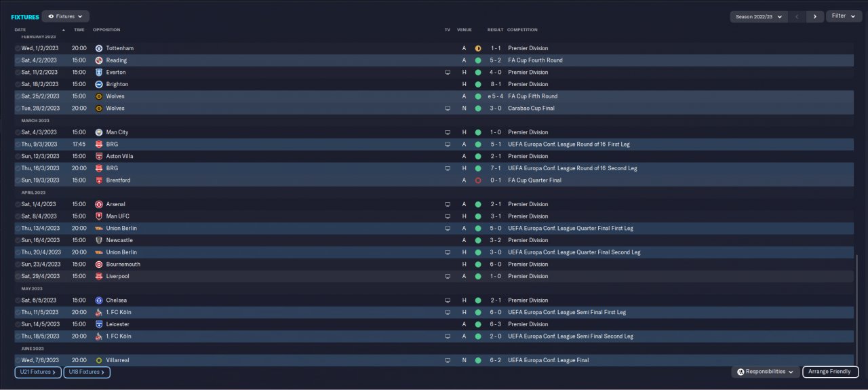Open the Fixtures view dropdown
This screenshot has width=868, height=390.
pyautogui.click(x=65, y=16)
